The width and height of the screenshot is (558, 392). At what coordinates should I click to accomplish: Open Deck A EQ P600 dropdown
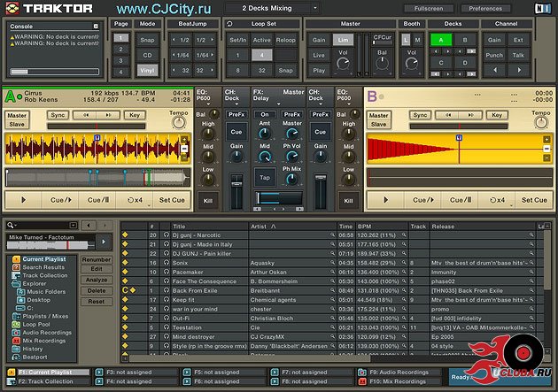click(x=208, y=104)
